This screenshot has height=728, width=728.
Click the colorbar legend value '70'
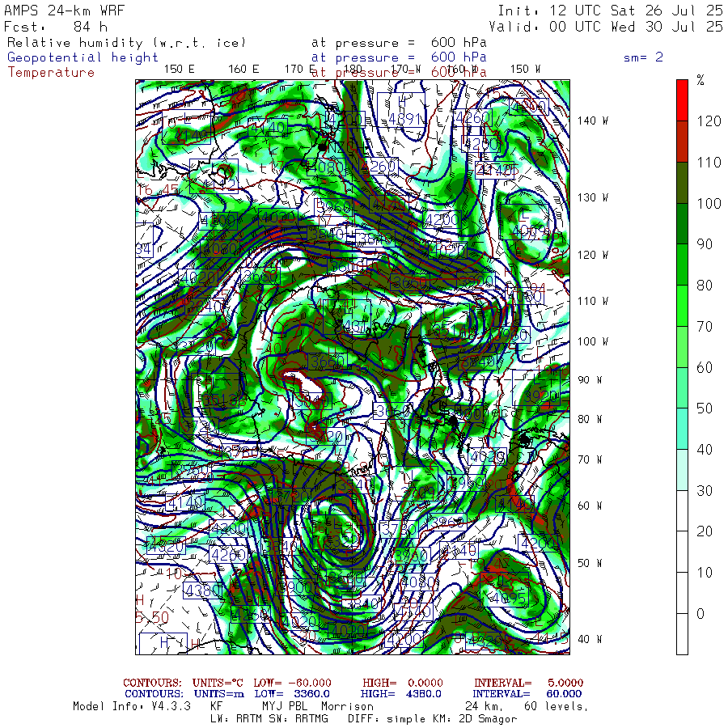click(705, 327)
